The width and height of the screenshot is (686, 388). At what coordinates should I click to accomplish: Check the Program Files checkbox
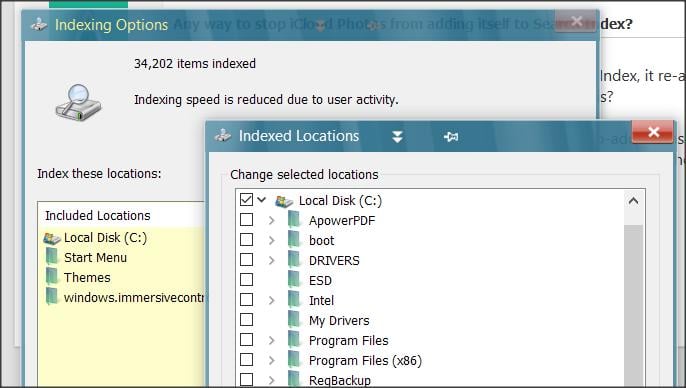click(246, 339)
